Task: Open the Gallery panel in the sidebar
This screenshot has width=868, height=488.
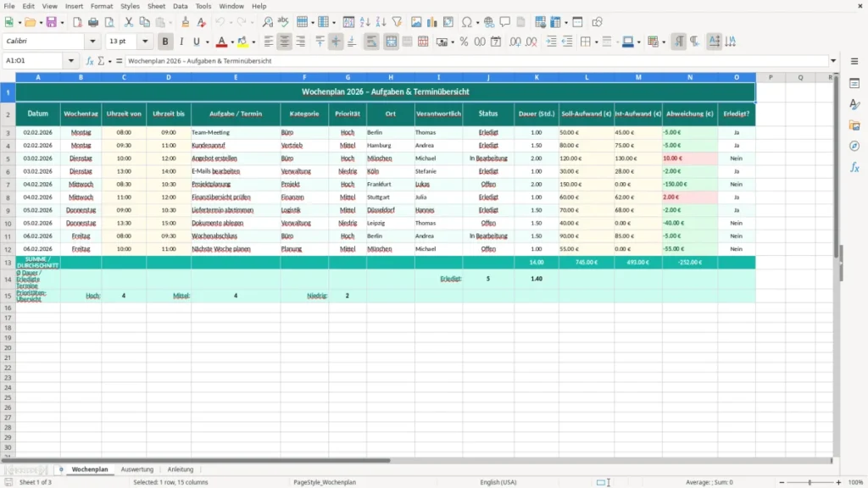Action: (854, 125)
